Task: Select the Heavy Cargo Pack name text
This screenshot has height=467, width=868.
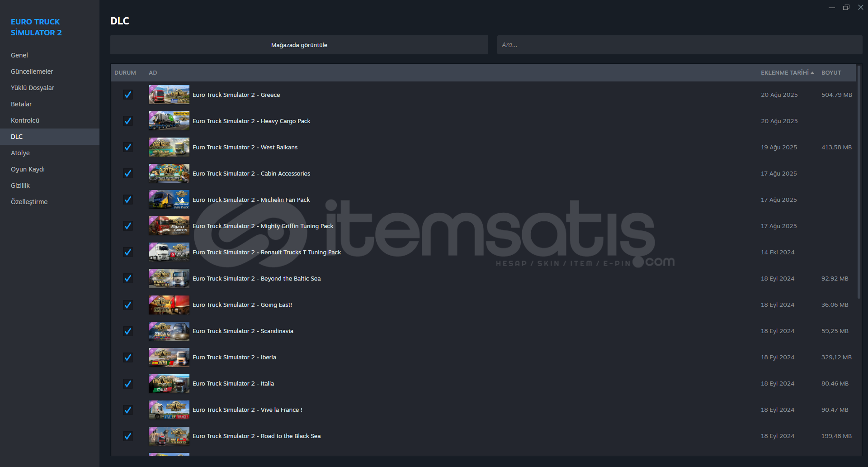Action: (x=251, y=121)
